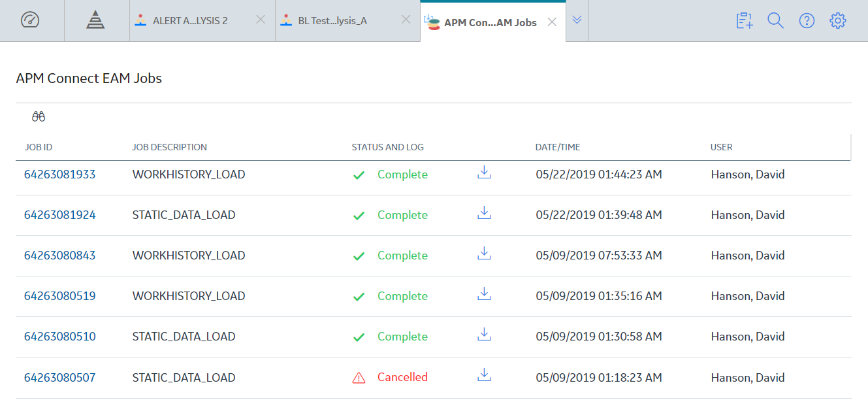
Task: Click STATIC_DATA_LOAD for job 64263080507
Action: coord(184,377)
